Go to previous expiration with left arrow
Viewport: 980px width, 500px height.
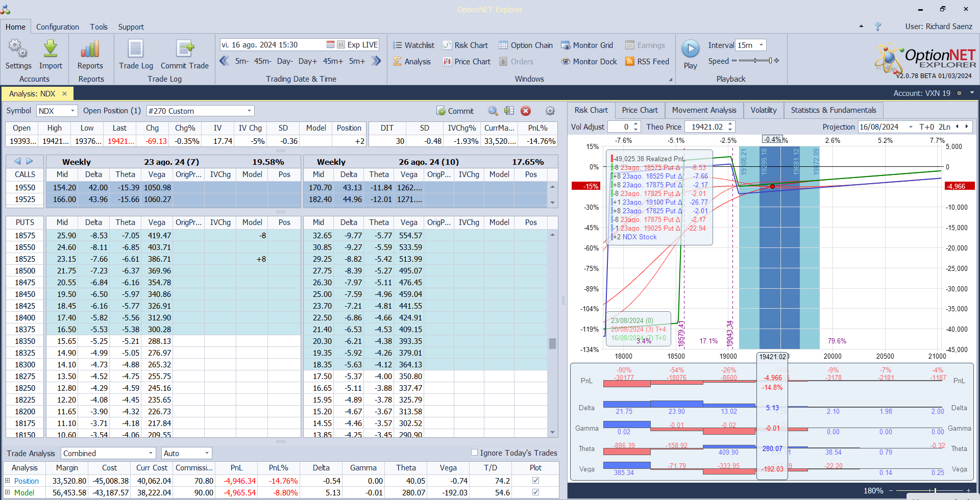click(17, 161)
